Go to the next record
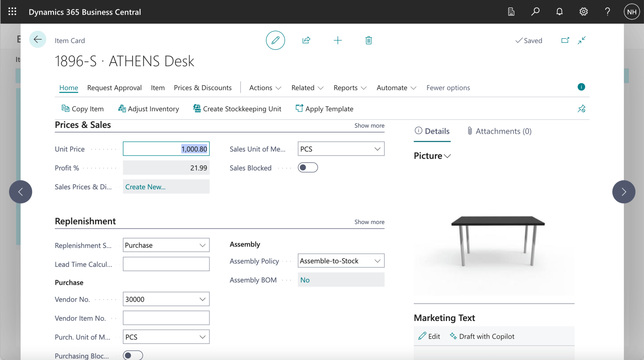 624,192
